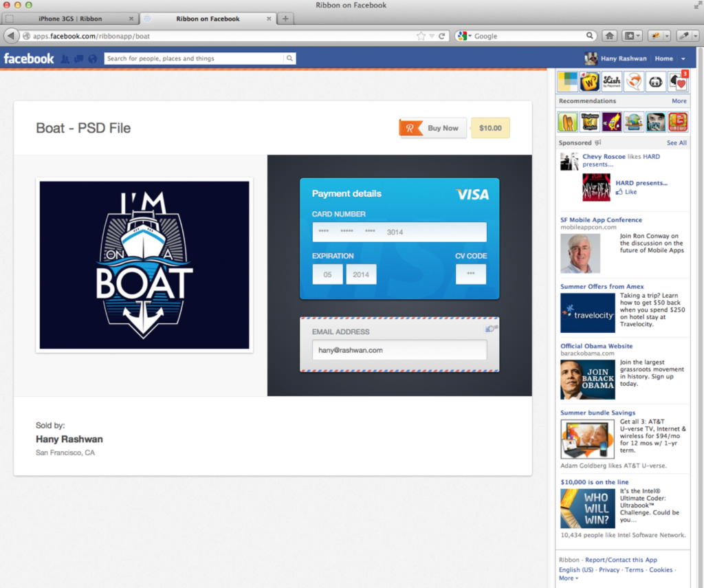
Task: Switch to the iPhone 3GS | Ribbon tab
Action: [70, 19]
